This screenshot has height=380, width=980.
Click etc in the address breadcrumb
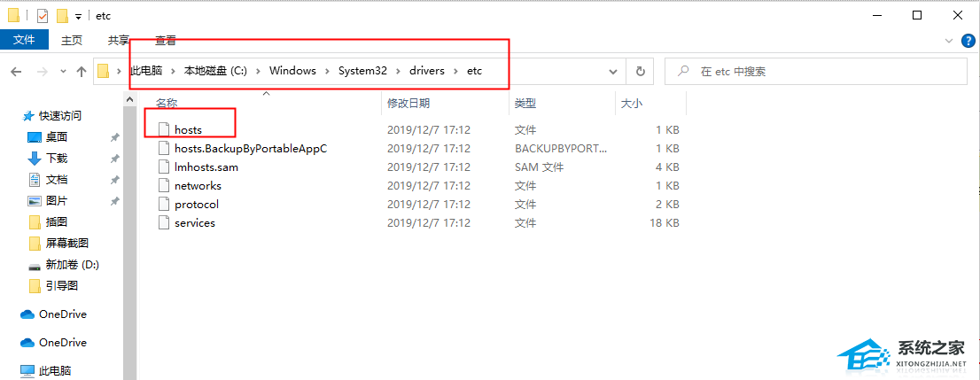point(474,71)
